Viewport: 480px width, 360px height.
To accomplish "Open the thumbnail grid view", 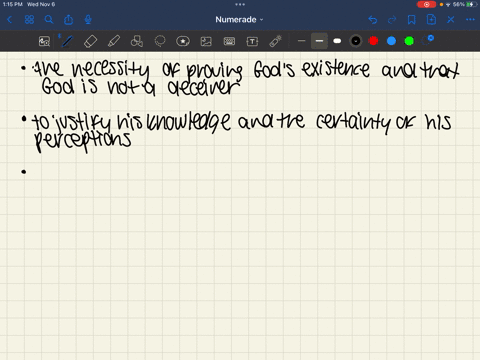I will [29, 20].
